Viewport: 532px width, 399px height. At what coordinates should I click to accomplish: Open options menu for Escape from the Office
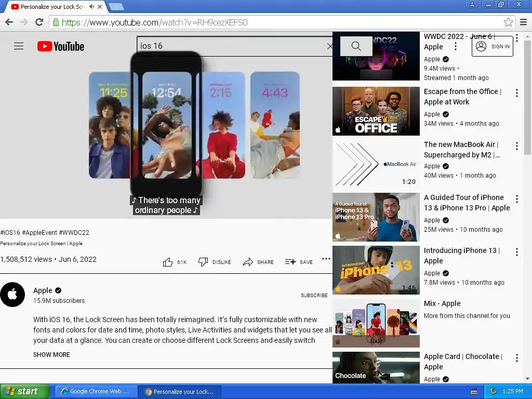[x=517, y=93]
